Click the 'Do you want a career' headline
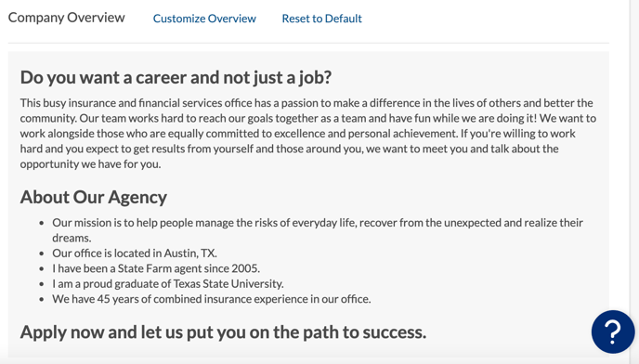Screen dimensions: 639x364 pyautogui.click(x=176, y=77)
